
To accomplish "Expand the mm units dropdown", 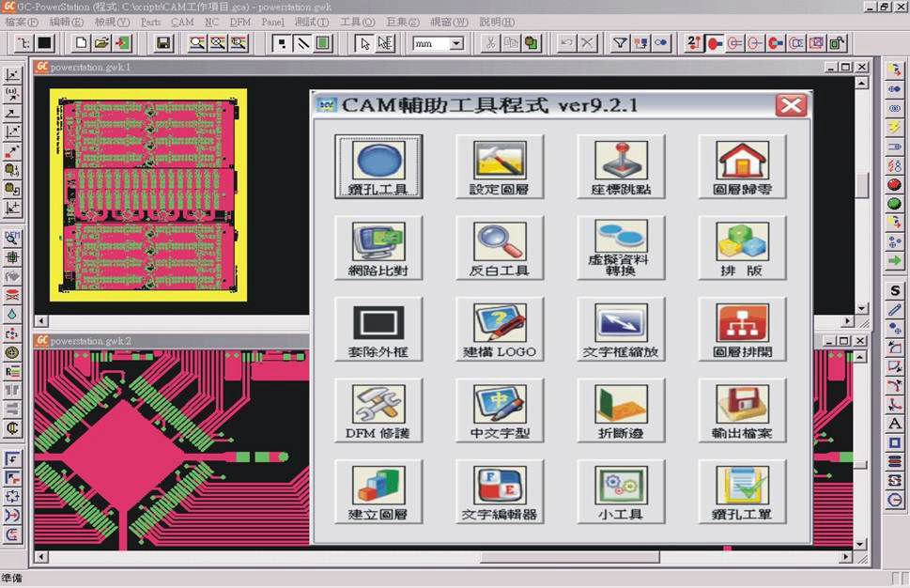I will click(456, 43).
